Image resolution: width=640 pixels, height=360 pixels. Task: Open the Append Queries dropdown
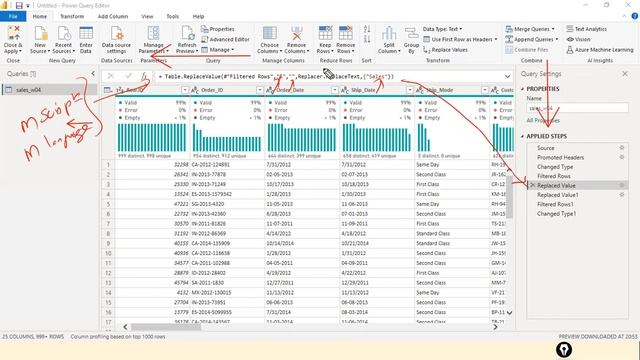[x=532, y=39]
